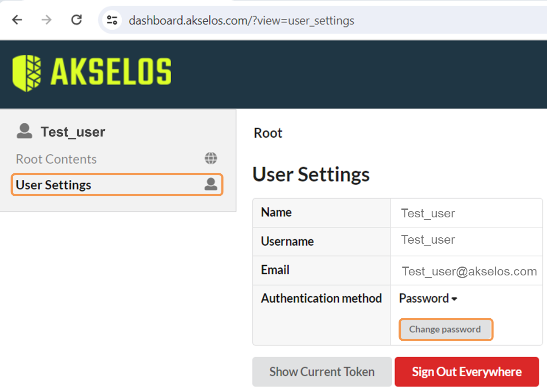Click the browser forward arrow
The width and height of the screenshot is (547, 392).
47,19
